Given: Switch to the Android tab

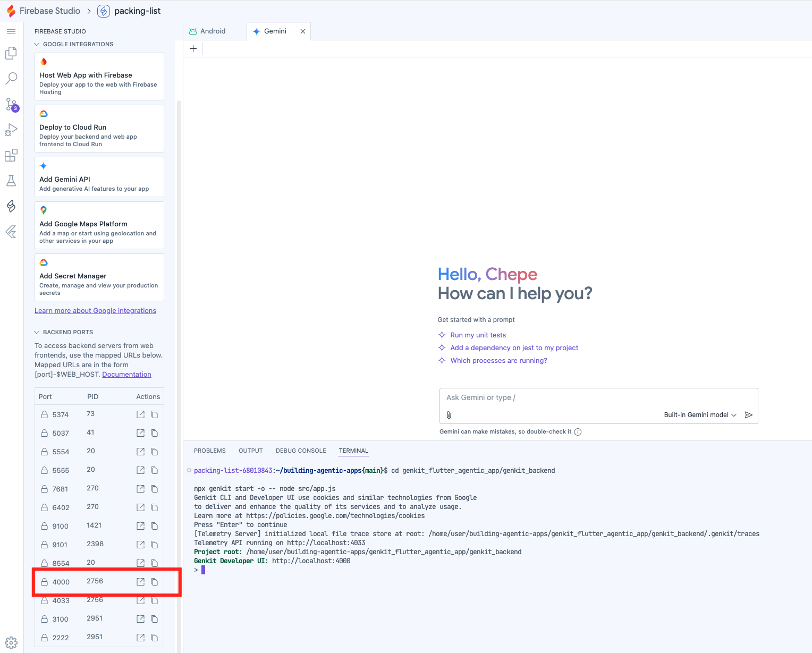Looking at the screenshot, I should [x=215, y=31].
